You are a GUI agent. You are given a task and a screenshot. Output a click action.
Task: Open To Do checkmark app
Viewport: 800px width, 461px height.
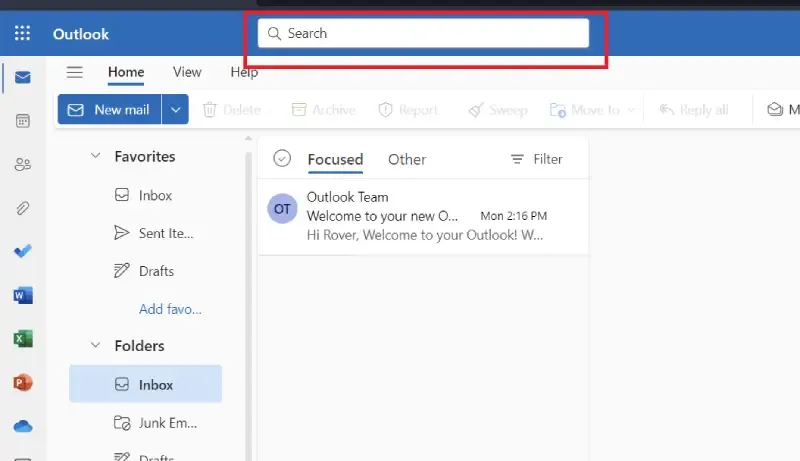[x=22, y=251]
